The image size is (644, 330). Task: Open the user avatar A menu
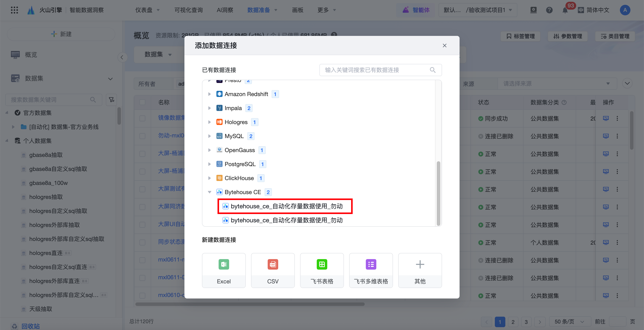[x=625, y=10]
